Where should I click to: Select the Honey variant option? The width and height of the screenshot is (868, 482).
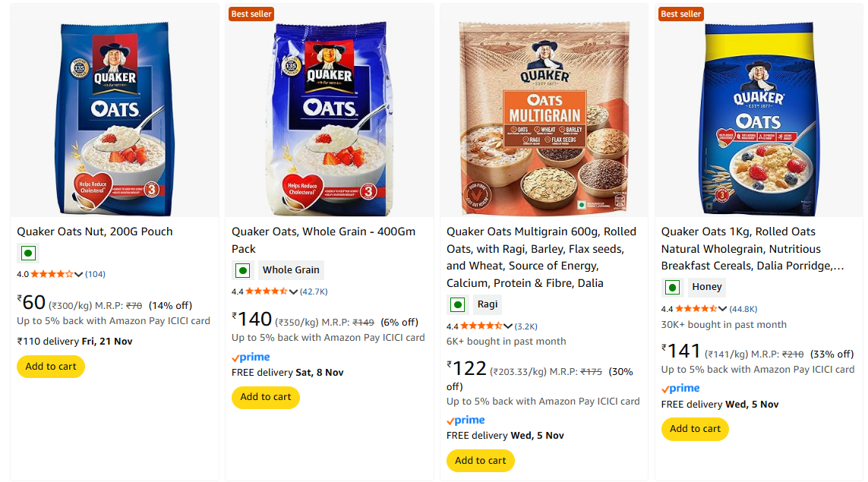tap(707, 288)
